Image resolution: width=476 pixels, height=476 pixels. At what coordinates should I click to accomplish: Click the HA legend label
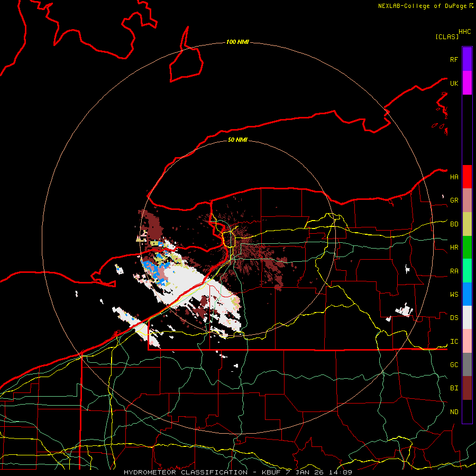click(x=454, y=177)
